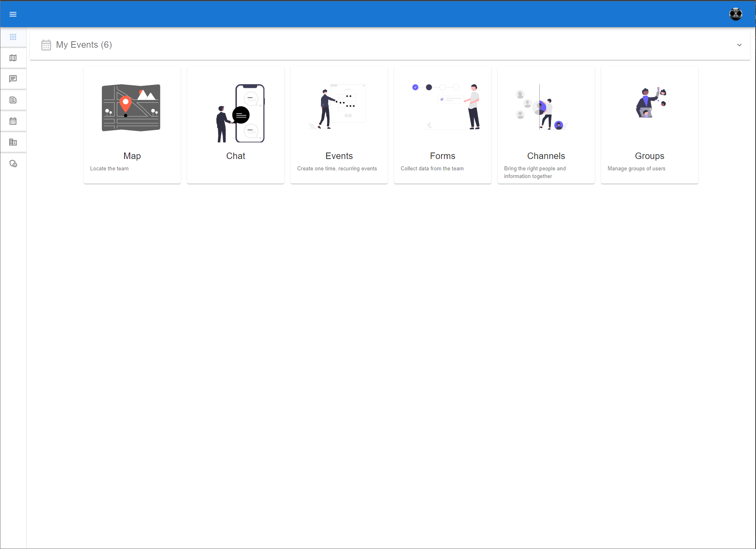
Task: Select the Forms document icon in sidebar
Action: [x=13, y=100]
